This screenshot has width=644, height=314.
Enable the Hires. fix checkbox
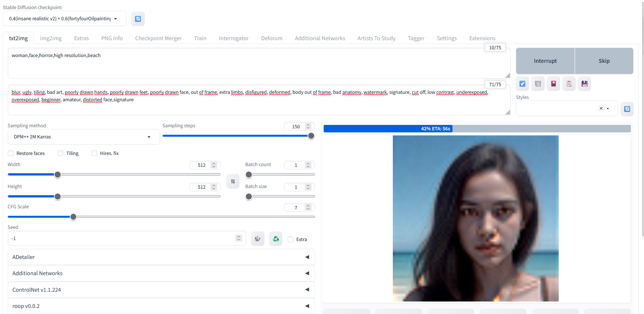coord(94,153)
